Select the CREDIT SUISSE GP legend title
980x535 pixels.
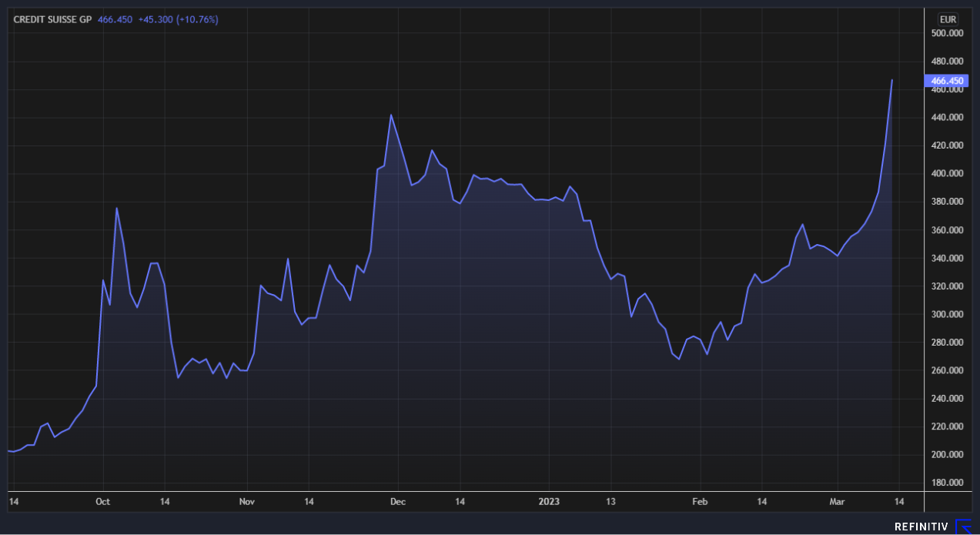pyautogui.click(x=54, y=19)
